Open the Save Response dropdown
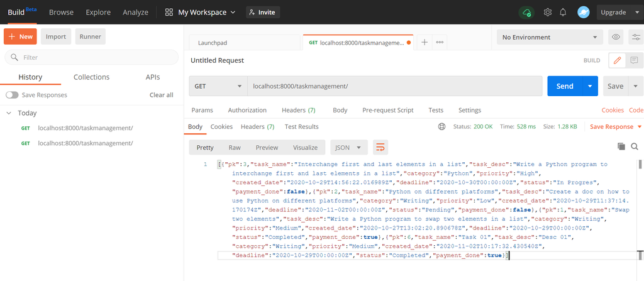The height and width of the screenshot is (281, 644). point(616,126)
